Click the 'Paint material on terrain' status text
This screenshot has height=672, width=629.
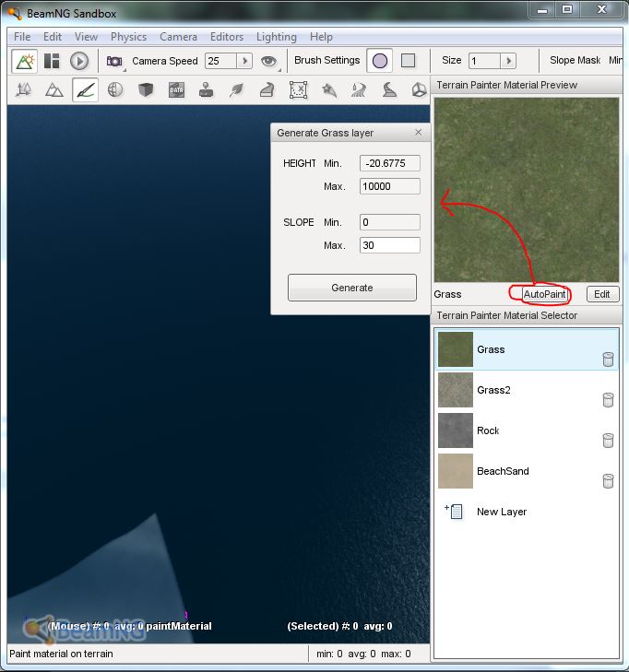[61, 654]
